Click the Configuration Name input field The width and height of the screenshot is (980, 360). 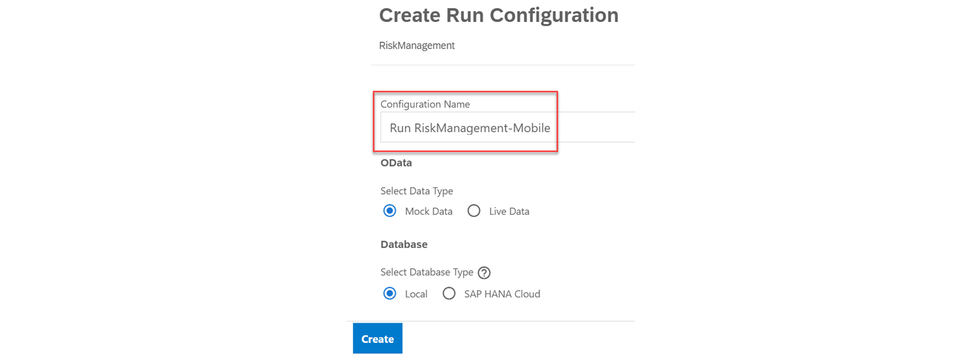click(508, 127)
